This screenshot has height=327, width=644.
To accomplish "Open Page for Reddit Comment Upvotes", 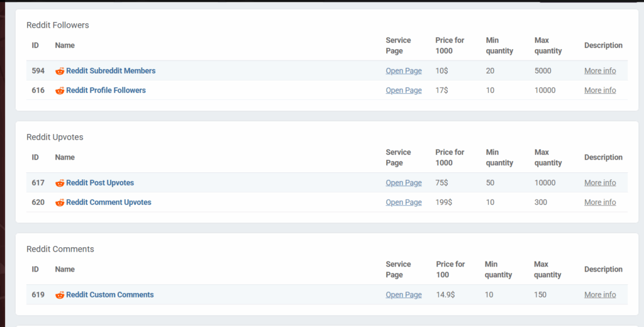I will click(404, 202).
